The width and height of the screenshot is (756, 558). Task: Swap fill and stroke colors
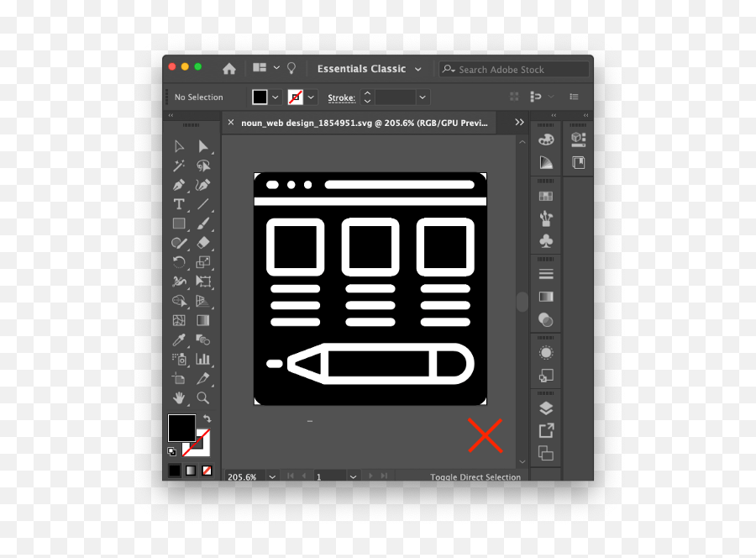point(207,418)
